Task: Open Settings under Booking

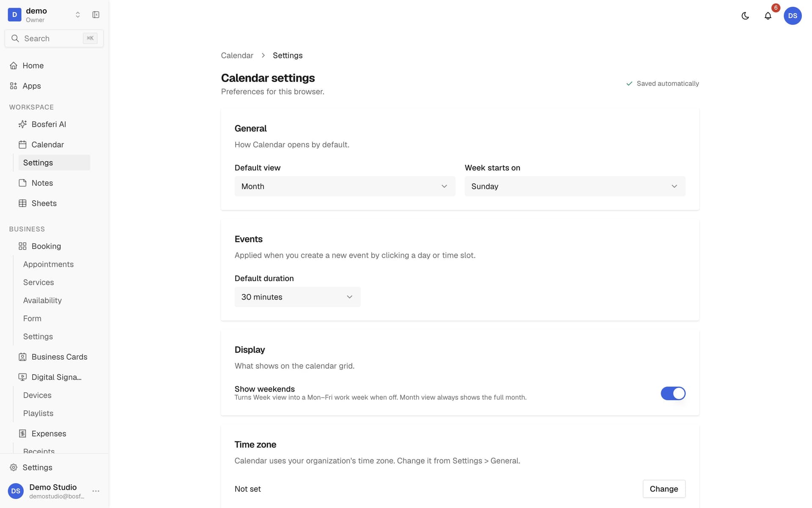Action: pos(38,337)
